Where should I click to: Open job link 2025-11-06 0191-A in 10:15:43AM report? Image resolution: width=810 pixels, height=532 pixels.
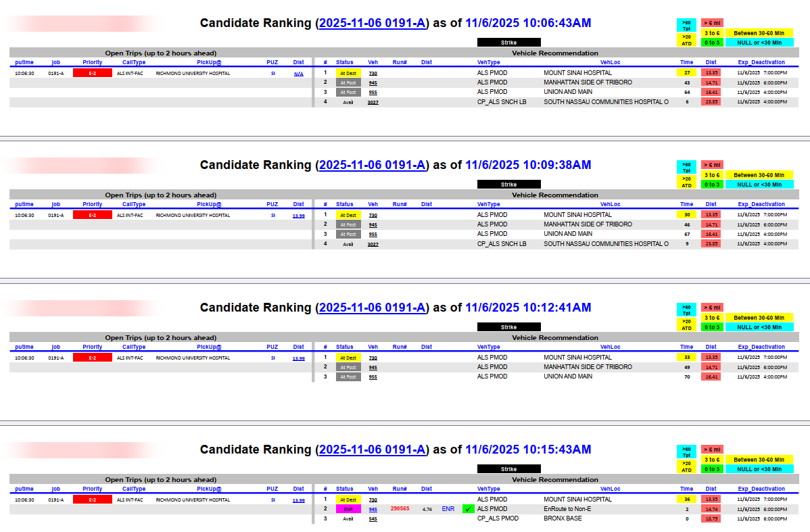pyautogui.click(x=373, y=450)
